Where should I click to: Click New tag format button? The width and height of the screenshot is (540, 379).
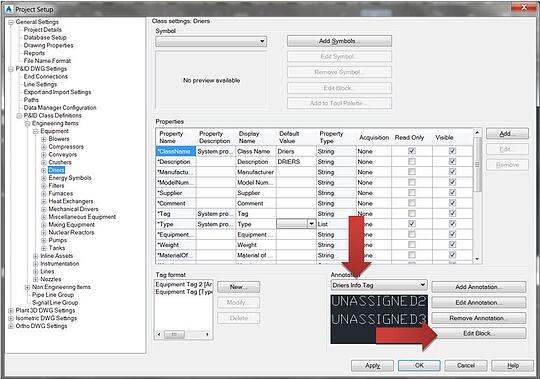coord(238,287)
